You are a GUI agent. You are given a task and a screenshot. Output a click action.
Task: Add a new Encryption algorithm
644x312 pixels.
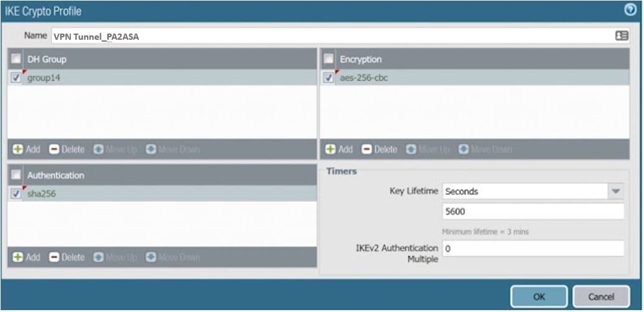tap(339, 149)
